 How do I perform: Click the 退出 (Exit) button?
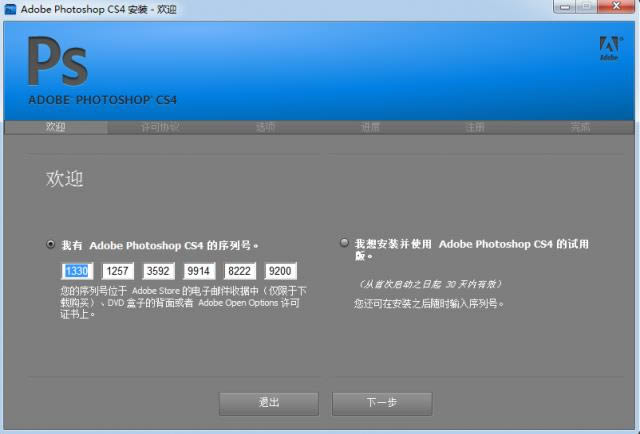[269, 403]
